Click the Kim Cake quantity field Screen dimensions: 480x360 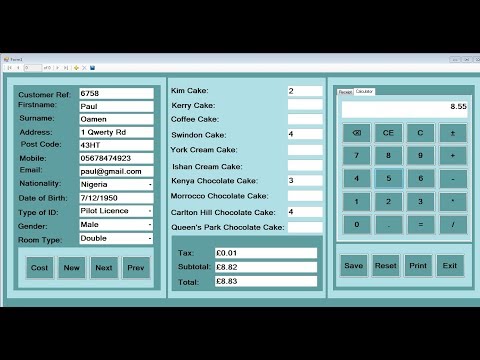point(305,91)
